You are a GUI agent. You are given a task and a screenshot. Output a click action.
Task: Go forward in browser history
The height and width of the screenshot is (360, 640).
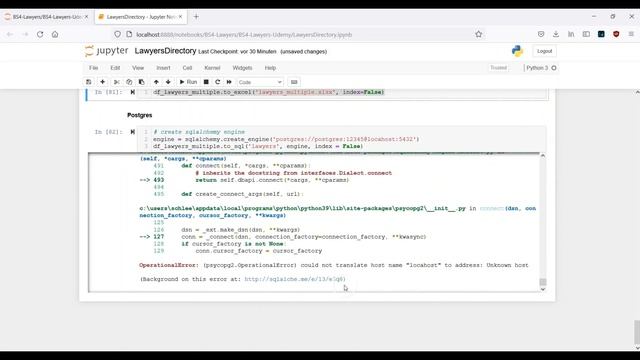coord(25,35)
